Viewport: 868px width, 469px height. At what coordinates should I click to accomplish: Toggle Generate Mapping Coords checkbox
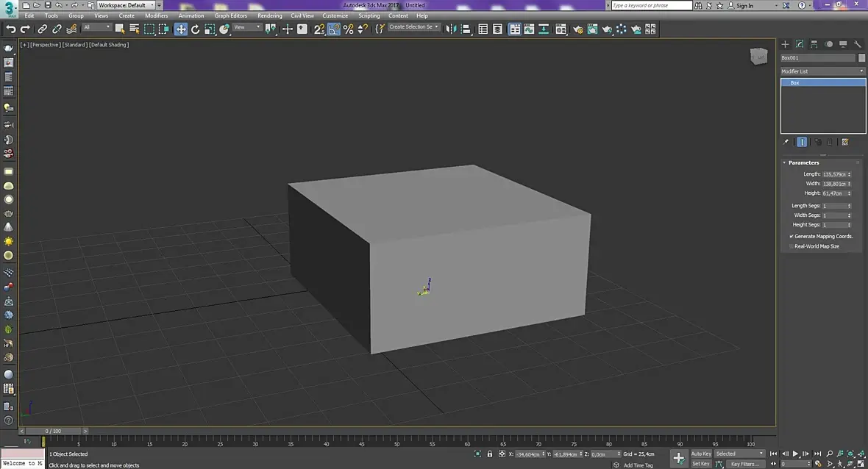point(791,237)
